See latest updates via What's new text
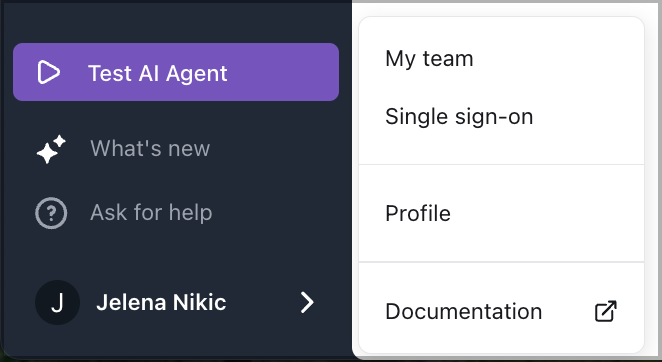This screenshot has width=662, height=362. [x=150, y=149]
